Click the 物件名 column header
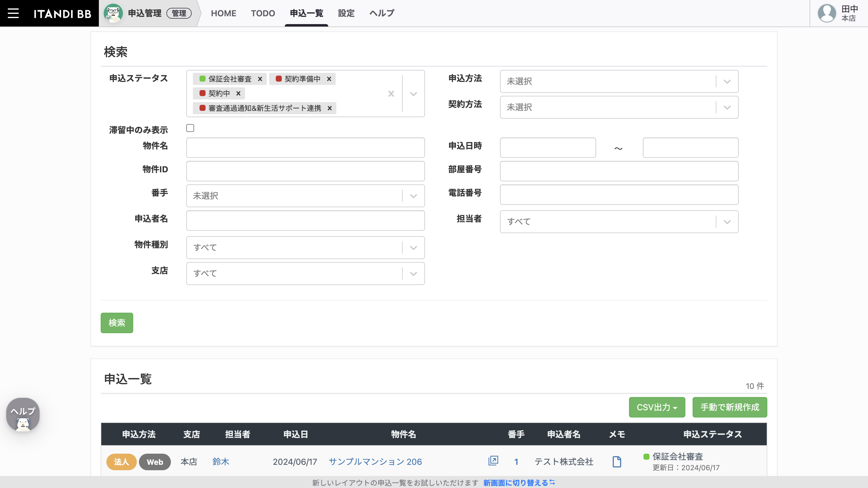The height and width of the screenshot is (488, 868). [x=403, y=434]
